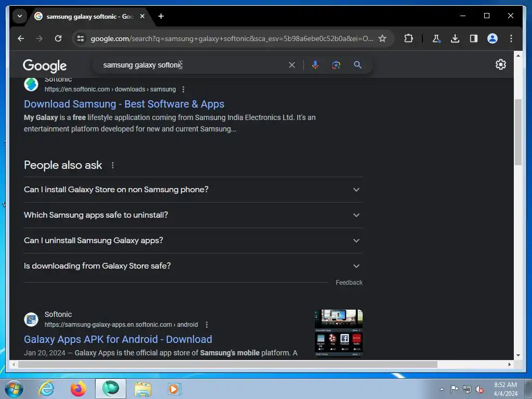
Task: Click the Galaxy Apps result thumbnail
Action: [x=339, y=333]
